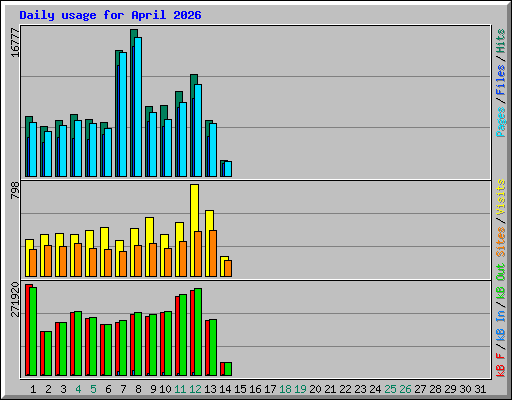Viewport: 512px width, 400px height.
Task: Click day label 1 on x-axis
Action: click(33, 389)
